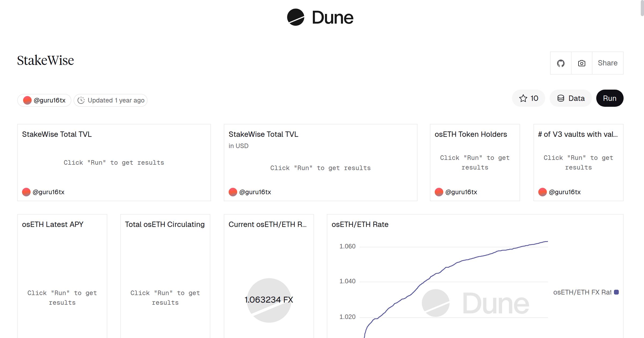This screenshot has height=338, width=644.
Task: Click the camera screenshot icon
Action: click(581, 63)
